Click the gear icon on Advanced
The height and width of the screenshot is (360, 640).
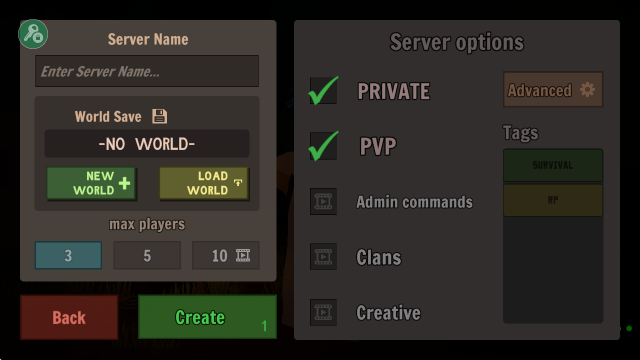pyautogui.click(x=587, y=90)
